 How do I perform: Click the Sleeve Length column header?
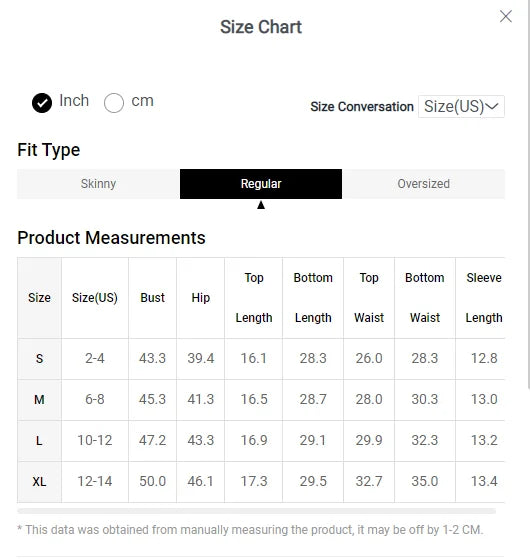(x=484, y=298)
